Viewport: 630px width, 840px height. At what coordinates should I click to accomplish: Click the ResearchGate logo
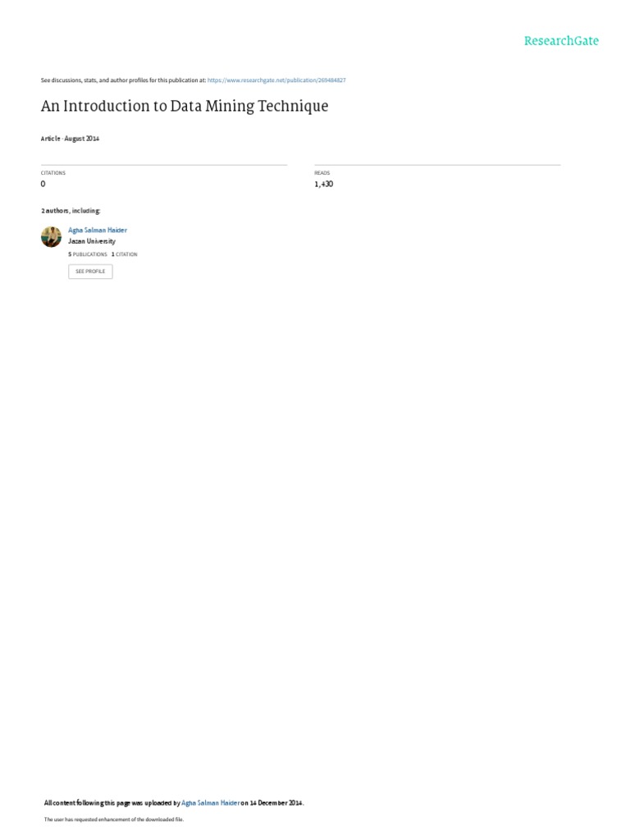[561, 41]
